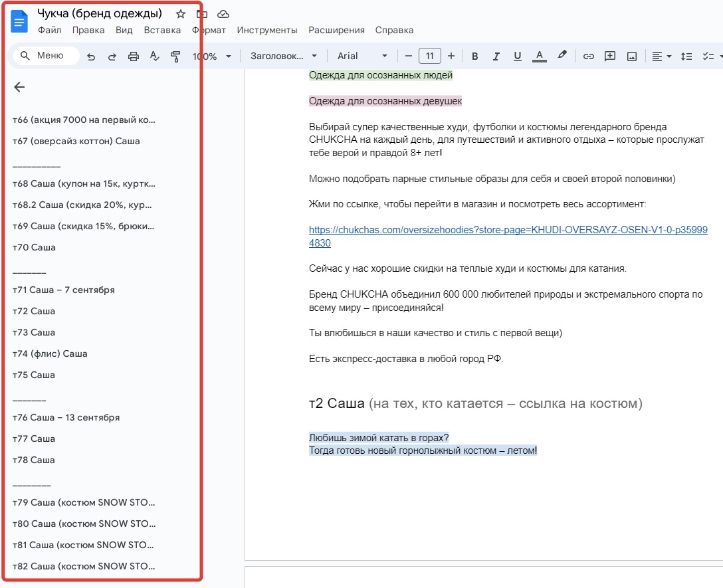Screen dimensions: 723x588
Task: Click green highlighted text Одежда для осознанных людей
Action: 381,75
